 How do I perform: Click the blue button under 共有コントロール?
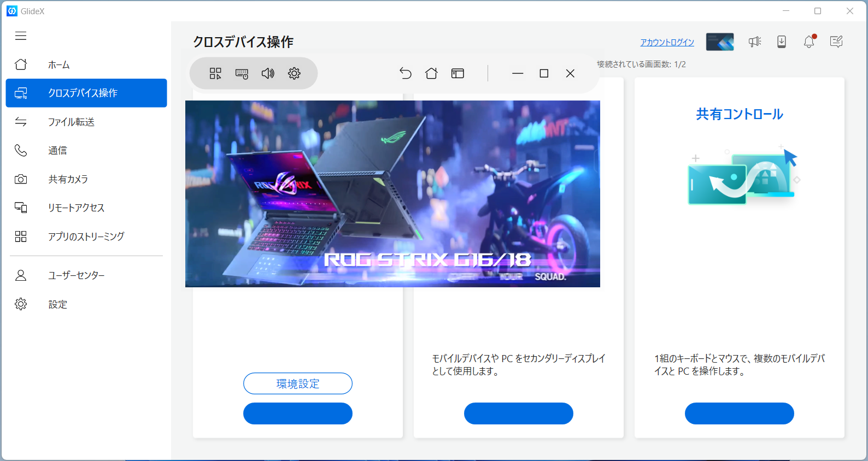tap(739, 413)
